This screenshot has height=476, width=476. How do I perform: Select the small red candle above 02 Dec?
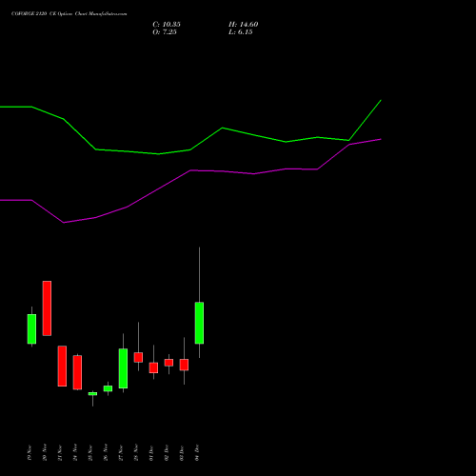pyautogui.click(x=169, y=363)
